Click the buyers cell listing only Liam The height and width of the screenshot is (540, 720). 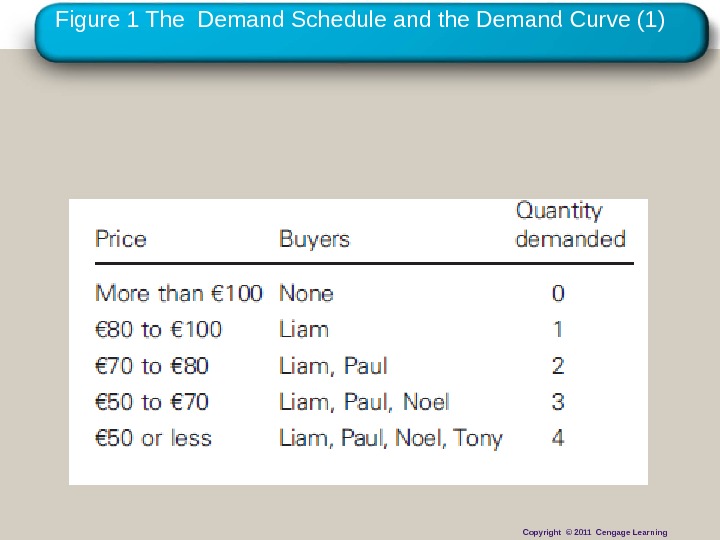[303, 329]
